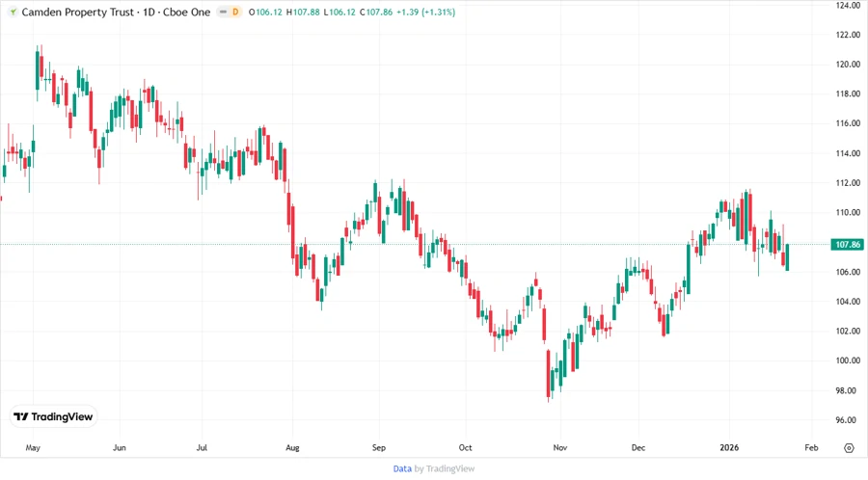The width and height of the screenshot is (868, 480).
Task: Click the 98.00 price axis label
Action: (x=848, y=390)
